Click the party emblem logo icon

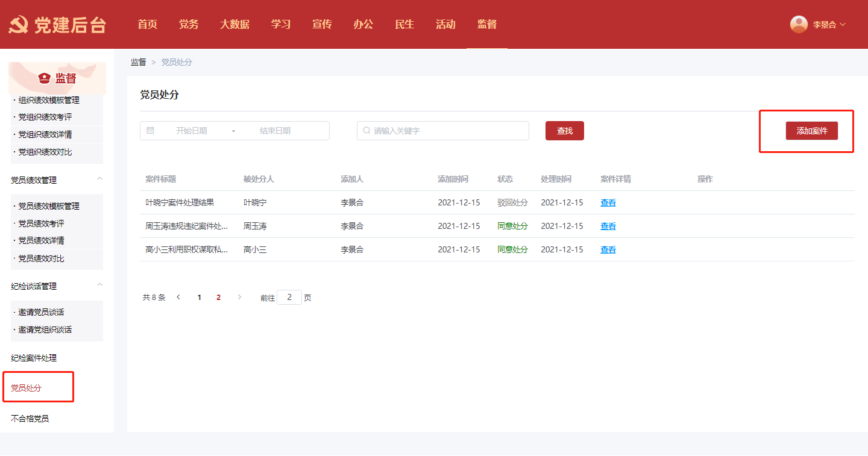click(18, 25)
